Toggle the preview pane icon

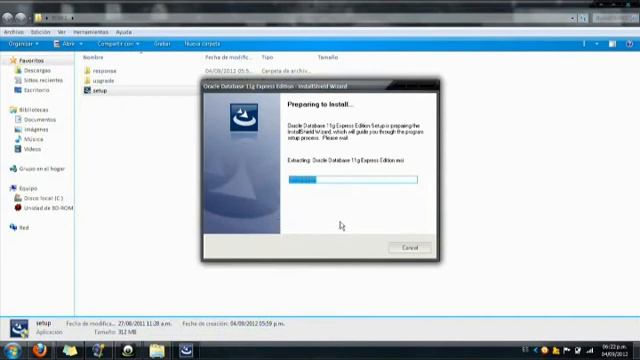[612, 44]
